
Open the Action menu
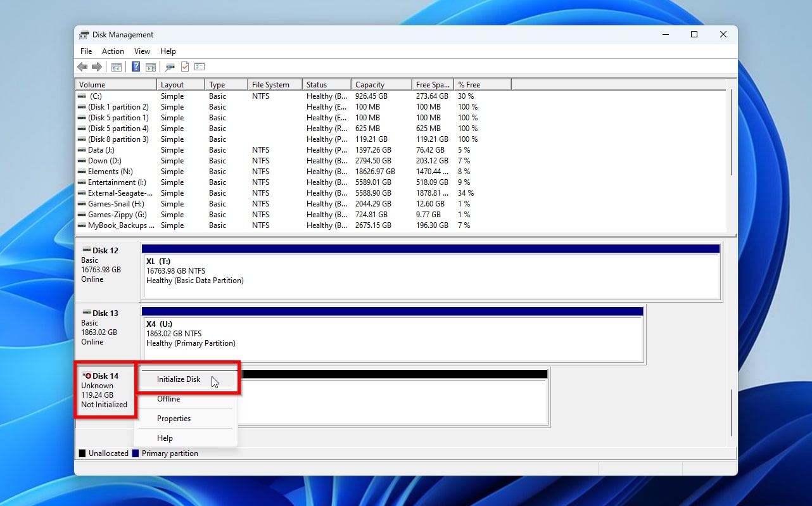click(x=113, y=51)
